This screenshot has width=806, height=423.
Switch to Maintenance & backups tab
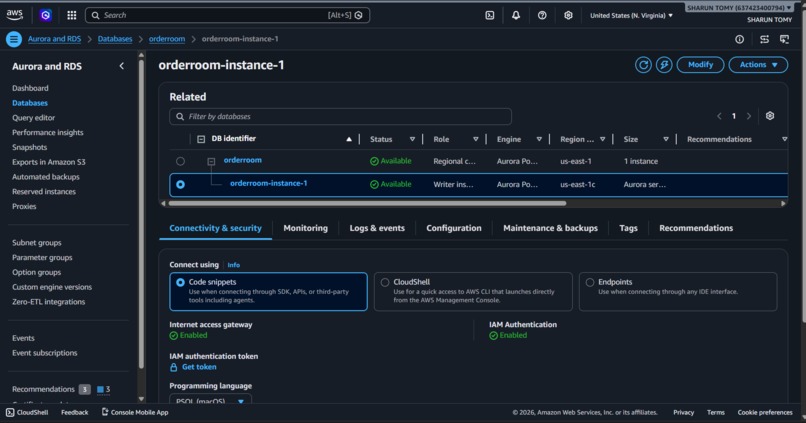pos(551,228)
